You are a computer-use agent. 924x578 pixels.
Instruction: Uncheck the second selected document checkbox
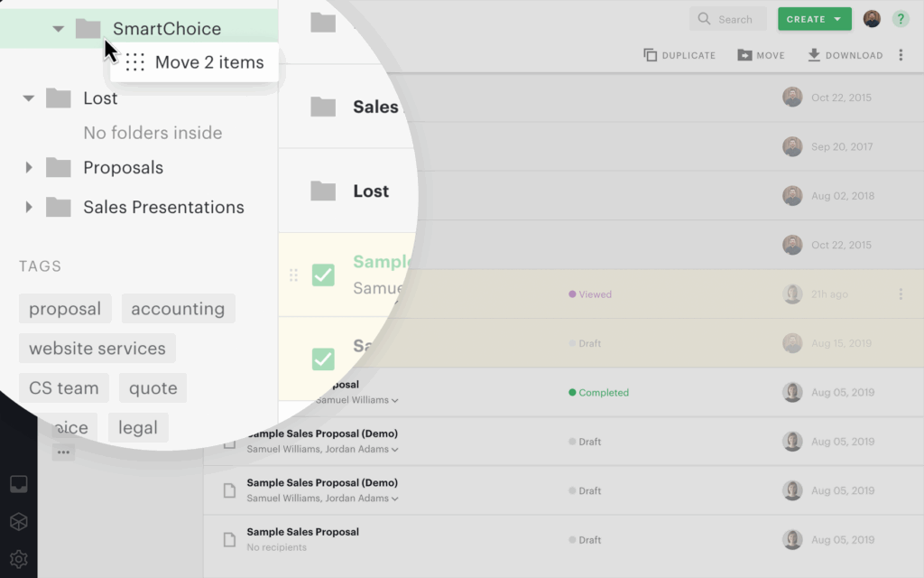(x=323, y=359)
